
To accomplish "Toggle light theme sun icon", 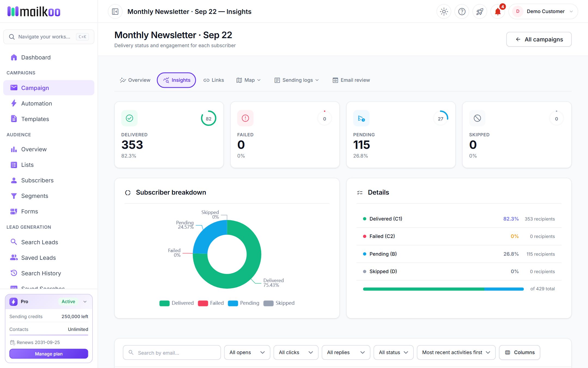I will [444, 11].
